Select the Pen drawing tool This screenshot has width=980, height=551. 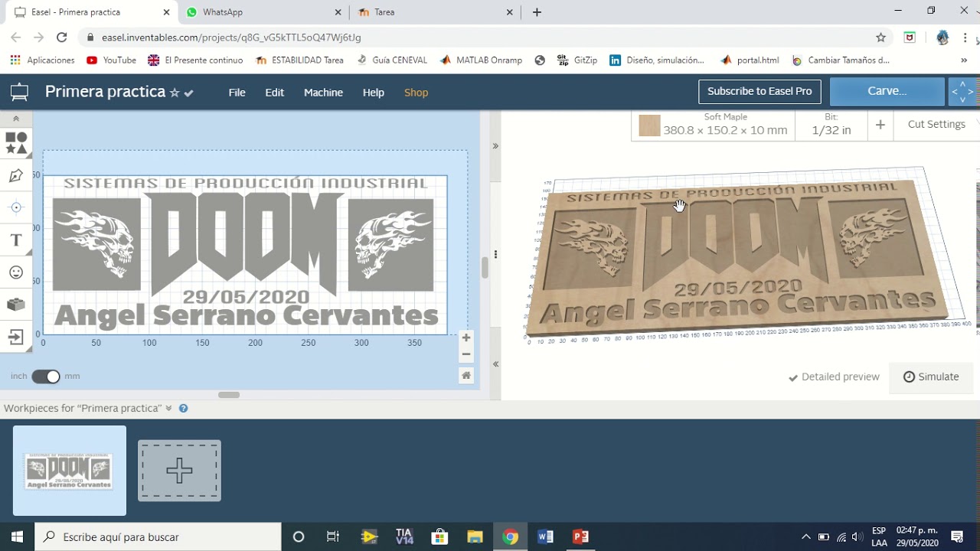[x=16, y=175]
